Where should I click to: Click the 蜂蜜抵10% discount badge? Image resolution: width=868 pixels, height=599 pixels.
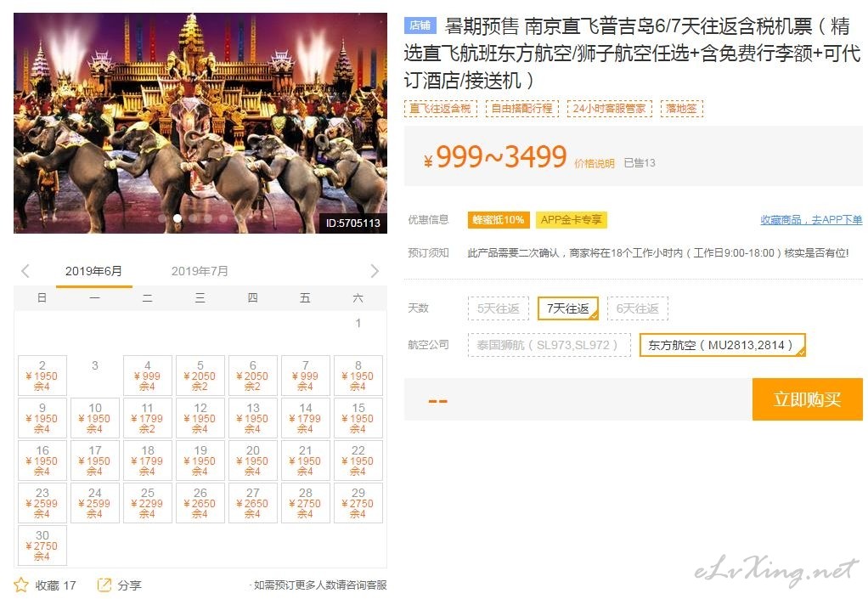click(x=499, y=220)
